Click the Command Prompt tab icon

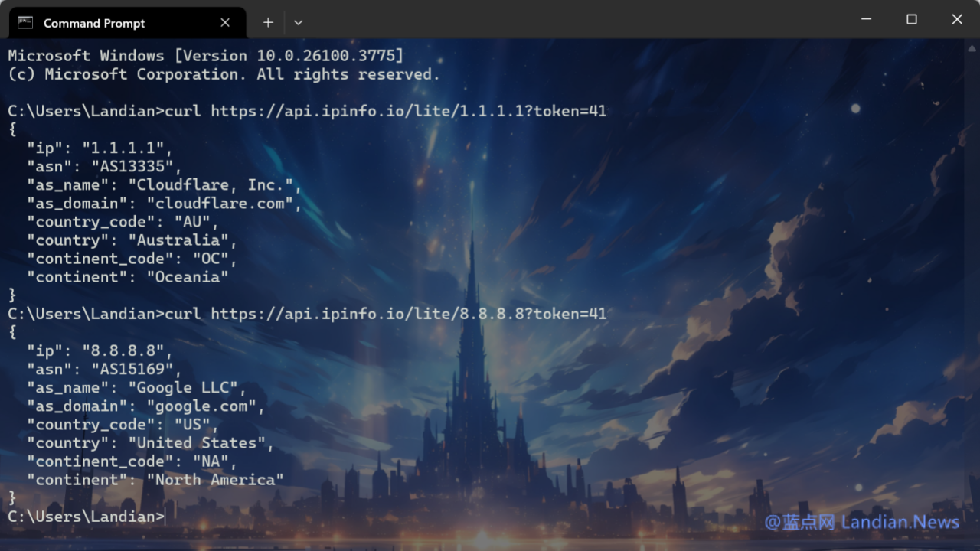tap(25, 23)
